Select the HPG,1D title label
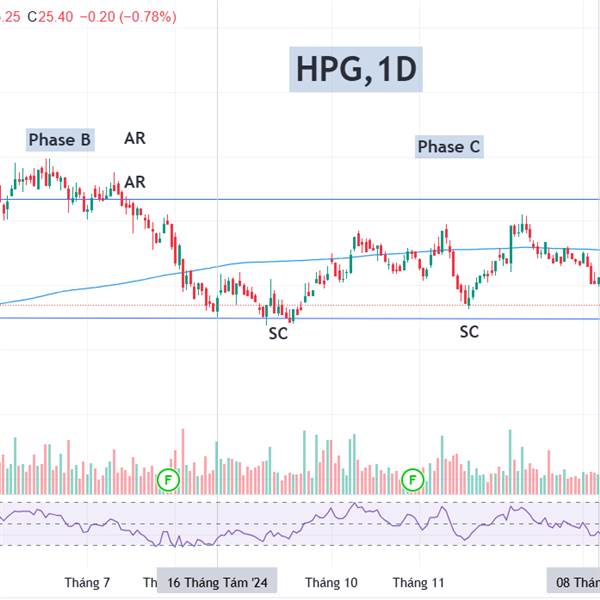Screen dimensions: 600x600 click(x=356, y=69)
